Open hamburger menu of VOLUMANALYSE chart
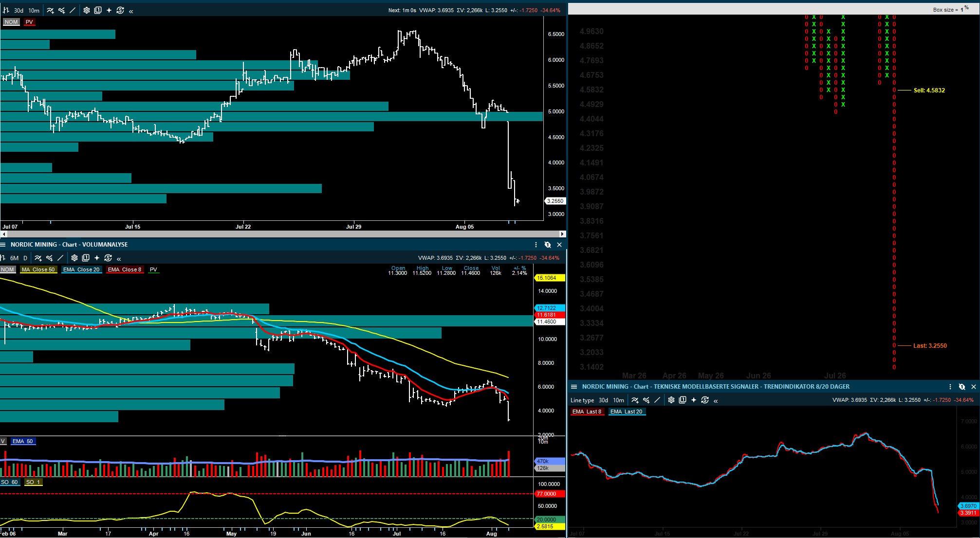The width and height of the screenshot is (980, 538). point(3,245)
